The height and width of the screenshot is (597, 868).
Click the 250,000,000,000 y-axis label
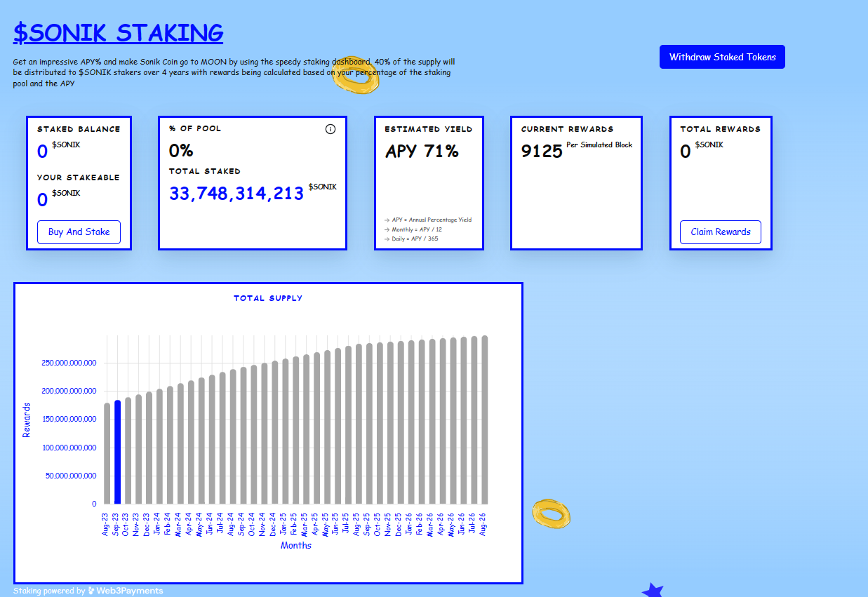(x=69, y=363)
